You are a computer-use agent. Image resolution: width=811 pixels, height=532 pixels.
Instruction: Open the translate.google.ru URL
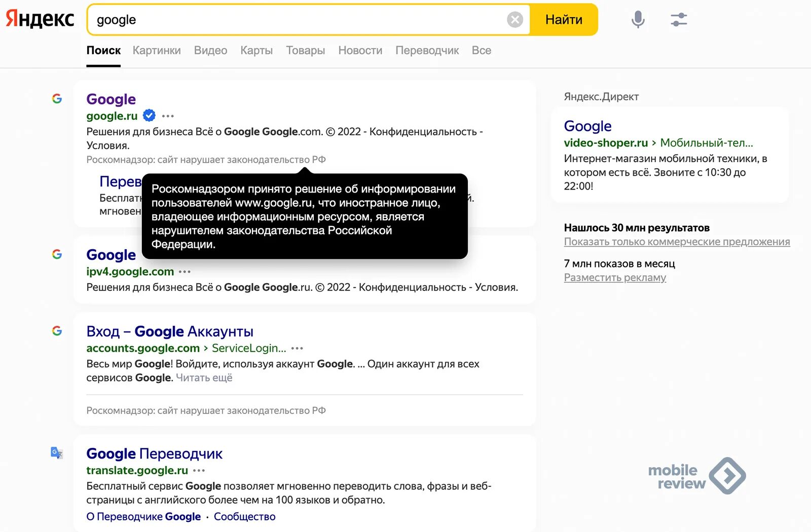[x=137, y=470]
